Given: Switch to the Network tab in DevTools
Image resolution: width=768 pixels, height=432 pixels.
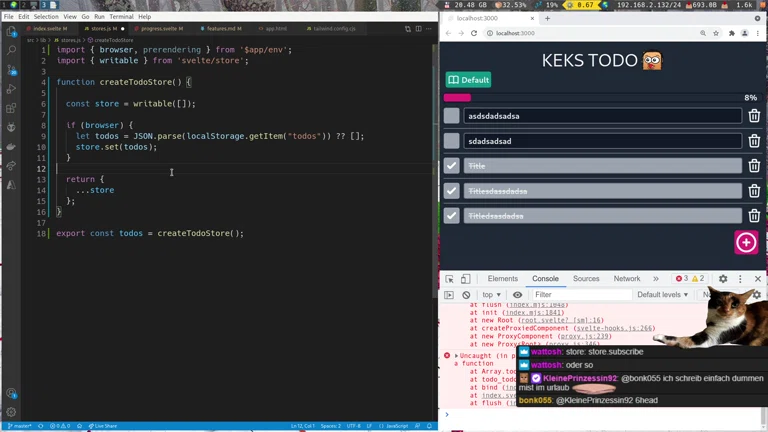Looking at the screenshot, I should tap(626, 279).
